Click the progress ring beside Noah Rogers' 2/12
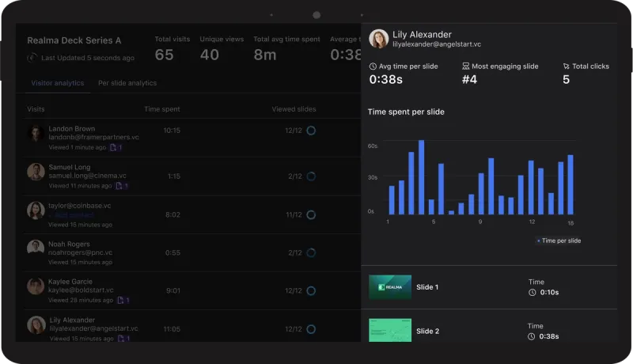The height and width of the screenshot is (364, 633). (x=311, y=252)
